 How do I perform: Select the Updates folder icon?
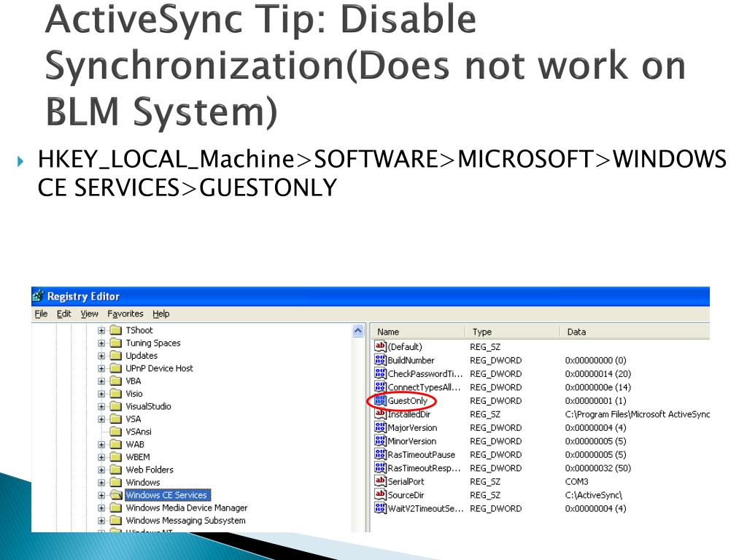pyautogui.click(x=116, y=355)
